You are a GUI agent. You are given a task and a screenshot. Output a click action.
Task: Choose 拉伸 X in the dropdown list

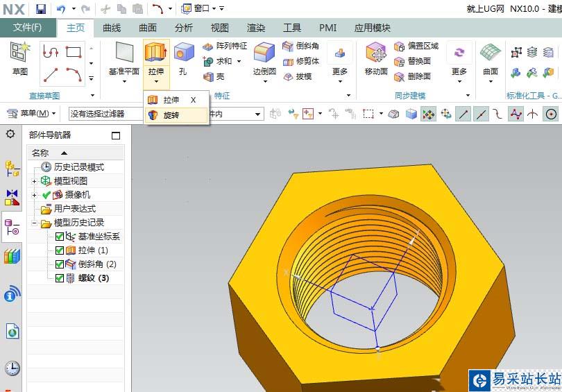(x=176, y=100)
